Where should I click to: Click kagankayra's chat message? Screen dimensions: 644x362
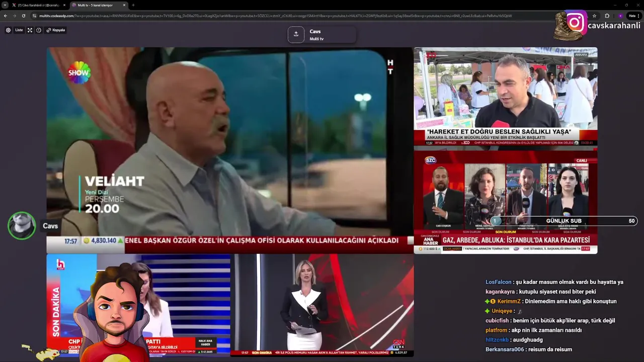(541, 292)
